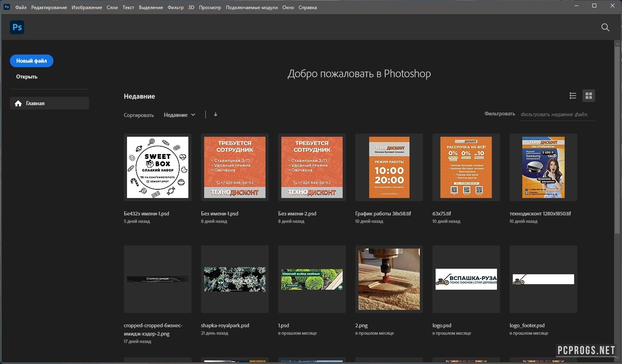Open the Файл menu
The width and height of the screenshot is (622, 364).
click(21, 8)
